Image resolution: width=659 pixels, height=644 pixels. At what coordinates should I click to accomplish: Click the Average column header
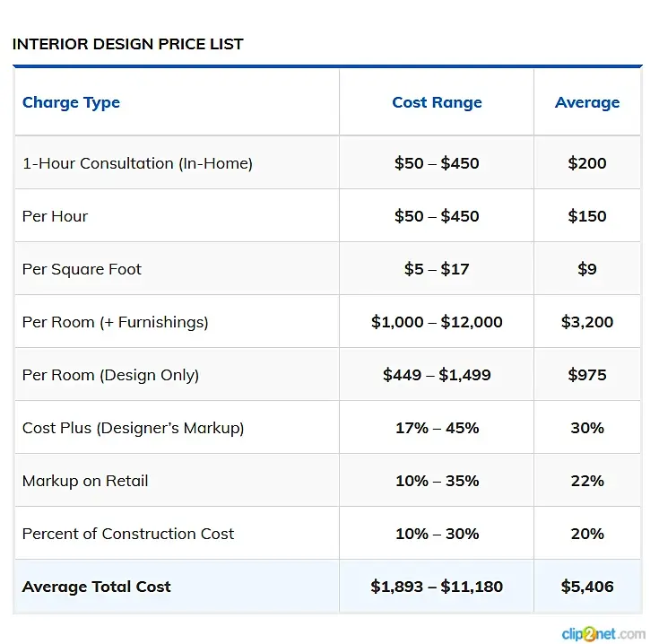[x=587, y=102]
